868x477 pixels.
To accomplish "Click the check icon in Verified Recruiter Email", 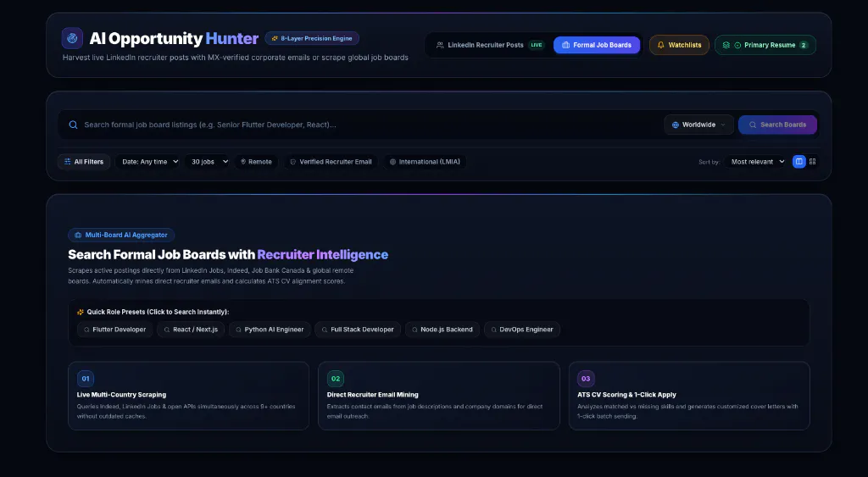I will 292,162.
